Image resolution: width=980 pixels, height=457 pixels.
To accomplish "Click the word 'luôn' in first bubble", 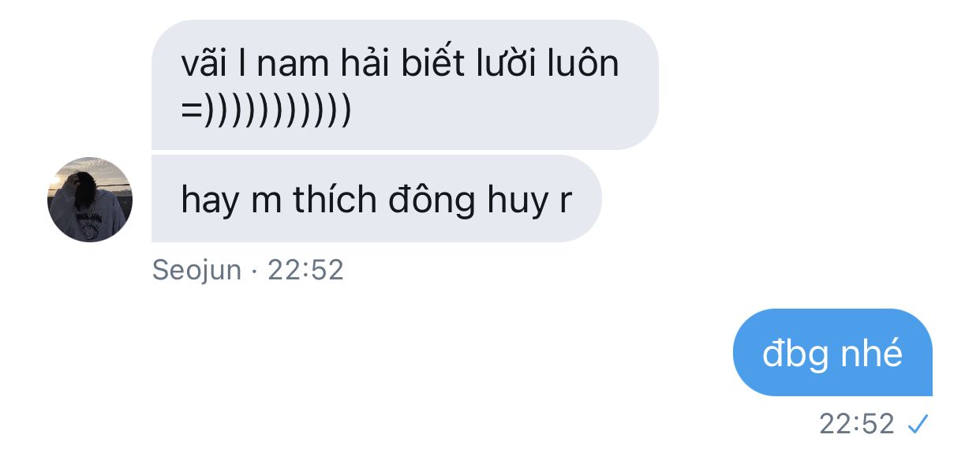I will (583, 63).
